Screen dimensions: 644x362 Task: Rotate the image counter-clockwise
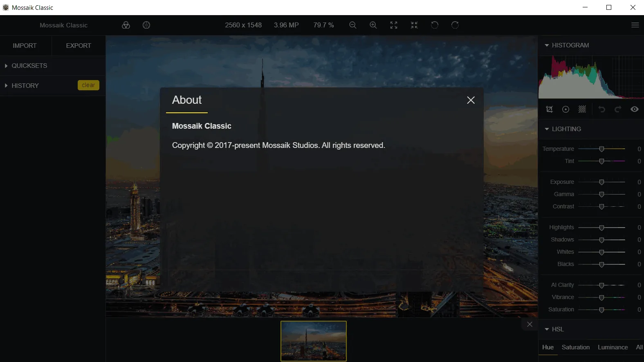[x=435, y=25]
